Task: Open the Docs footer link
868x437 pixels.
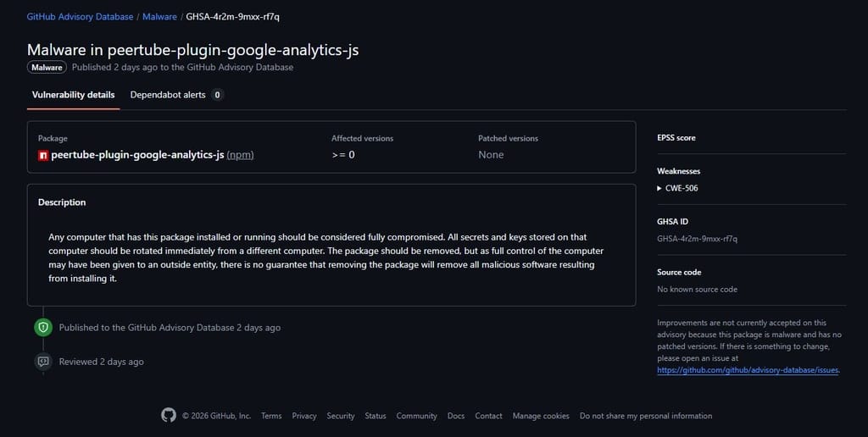Action: pyautogui.click(x=456, y=416)
